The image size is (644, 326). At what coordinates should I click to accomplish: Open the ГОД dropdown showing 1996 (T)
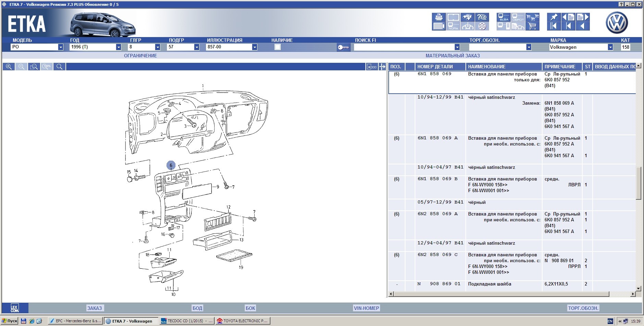pyautogui.click(x=119, y=47)
